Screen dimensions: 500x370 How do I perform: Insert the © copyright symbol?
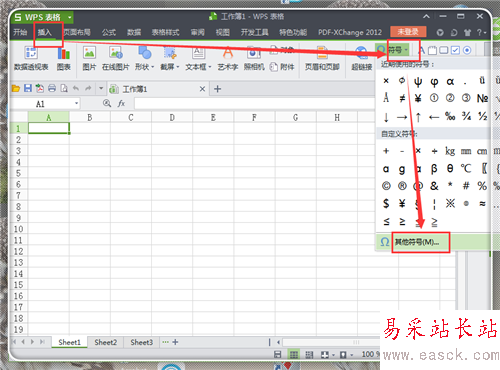(386, 186)
